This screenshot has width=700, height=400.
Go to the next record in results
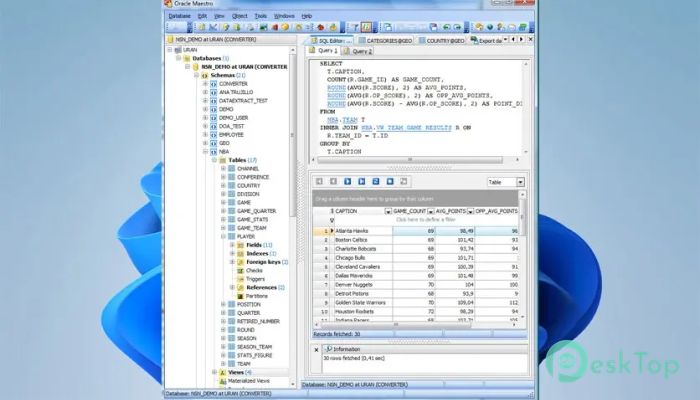click(x=347, y=181)
